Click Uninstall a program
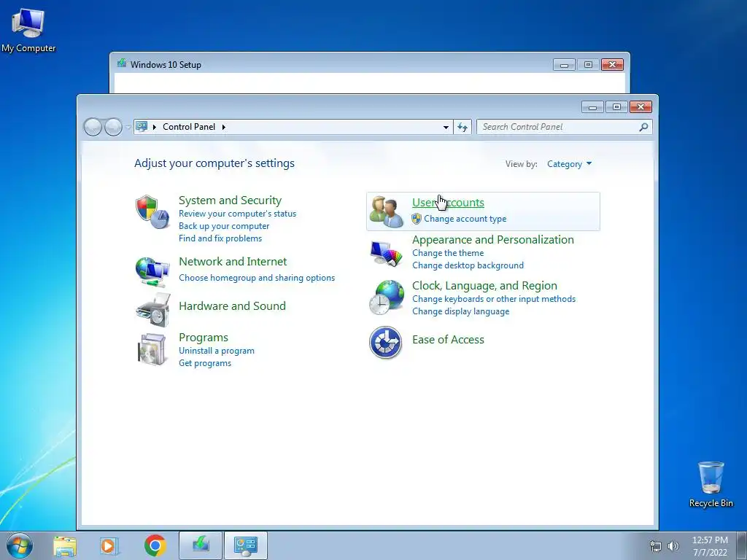This screenshot has height=560, width=747. click(216, 351)
